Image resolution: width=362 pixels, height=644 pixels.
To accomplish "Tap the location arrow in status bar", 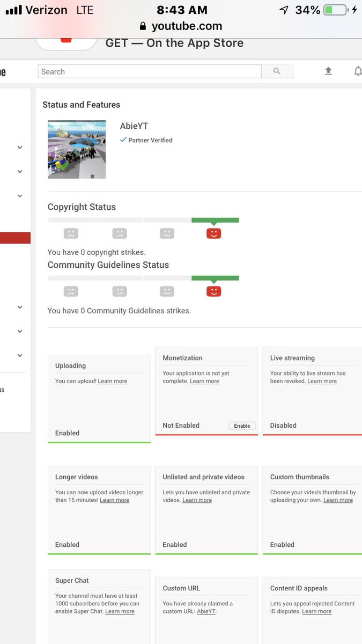I will tap(284, 10).
